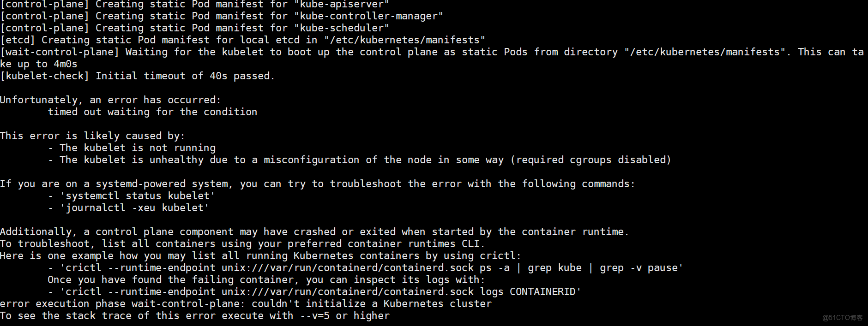This screenshot has height=326, width=868.
Task: Click the 'journalctl -xeu kubelet' command text
Action: coord(135,208)
